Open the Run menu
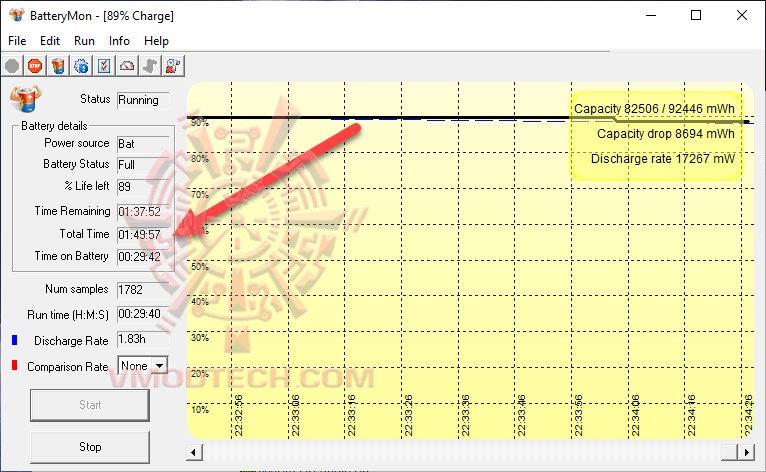The image size is (766, 472). [x=85, y=41]
